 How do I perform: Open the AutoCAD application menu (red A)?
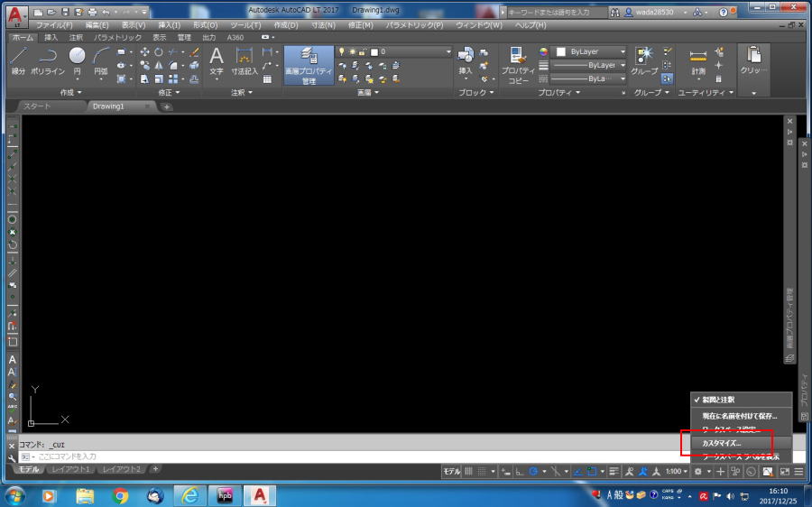click(x=15, y=15)
